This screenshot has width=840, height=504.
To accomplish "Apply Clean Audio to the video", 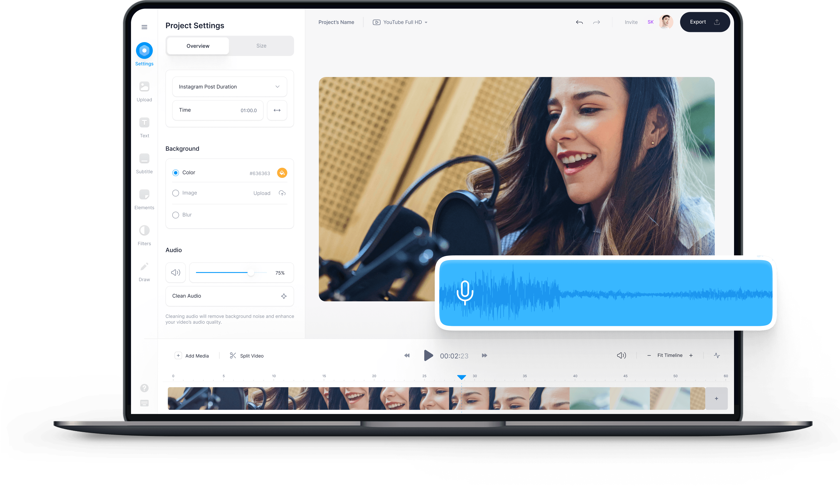I will pos(229,296).
